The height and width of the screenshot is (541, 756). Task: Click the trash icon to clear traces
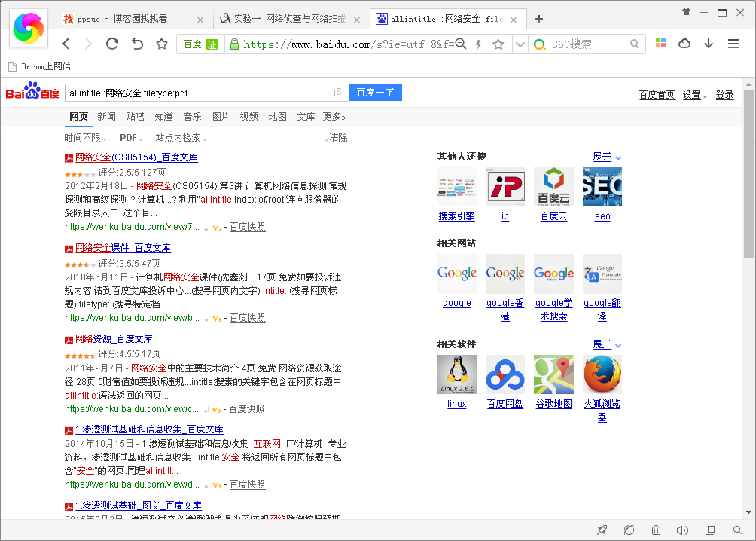(x=656, y=530)
